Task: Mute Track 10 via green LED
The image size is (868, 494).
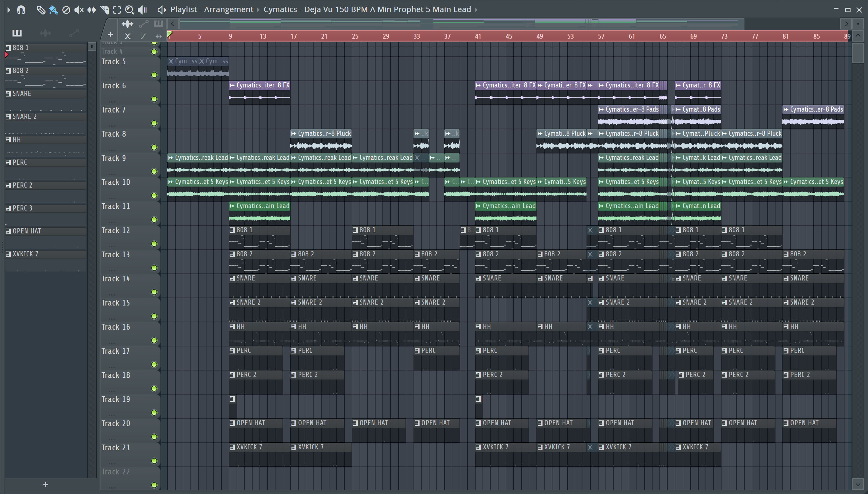Action: click(154, 195)
